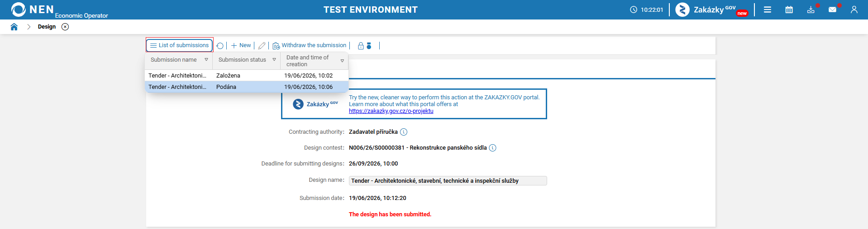The width and height of the screenshot is (868, 229).
Task: Close the Design breadcrumb tab
Action: point(65,27)
